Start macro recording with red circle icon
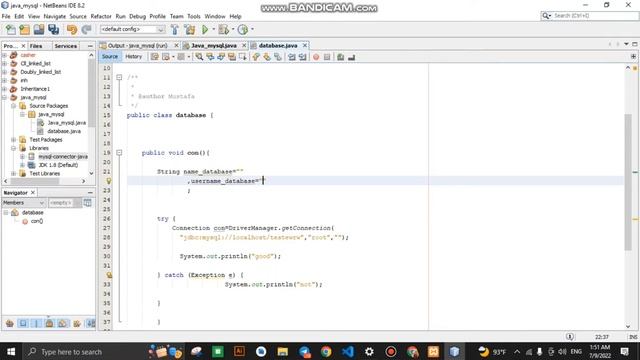The image size is (640, 360). [316, 57]
